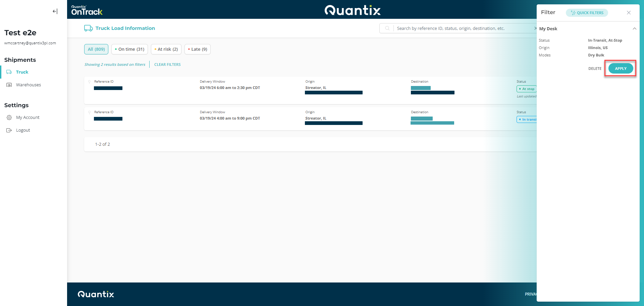Delete the My Desk saved filter
The height and width of the screenshot is (306, 644).
click(595, 69)
